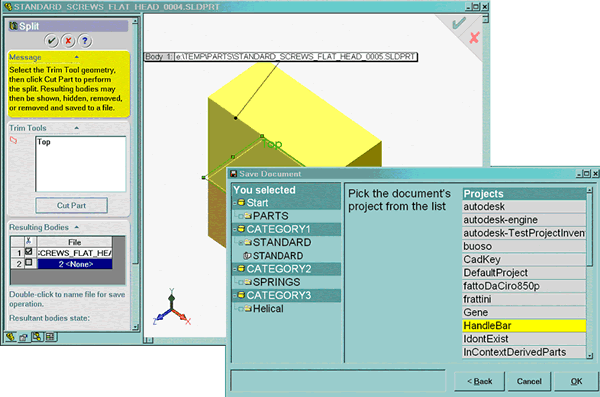Expand the STANDARD folder tree node
The width and height of the screenshot is (600, 397).
point(241,243)
